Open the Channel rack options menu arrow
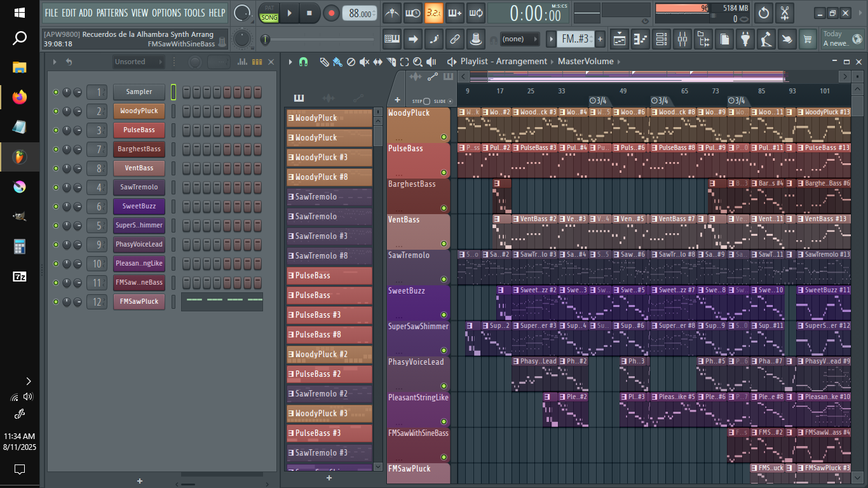868x488 pixels. (55, 62)
